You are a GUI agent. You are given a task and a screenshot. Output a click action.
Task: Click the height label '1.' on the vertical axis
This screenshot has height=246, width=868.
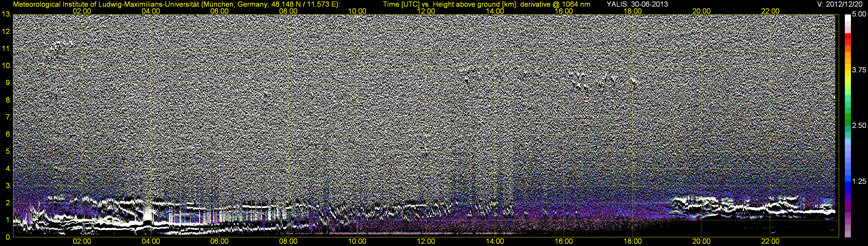coord(8,220)
